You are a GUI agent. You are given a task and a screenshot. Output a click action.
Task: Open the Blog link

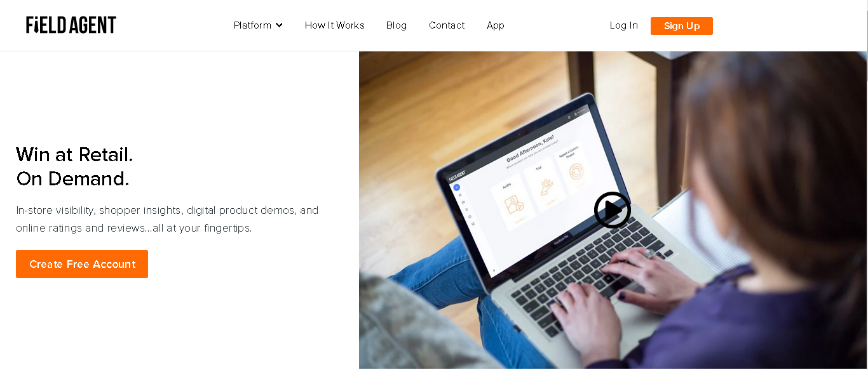pos(397,25)
